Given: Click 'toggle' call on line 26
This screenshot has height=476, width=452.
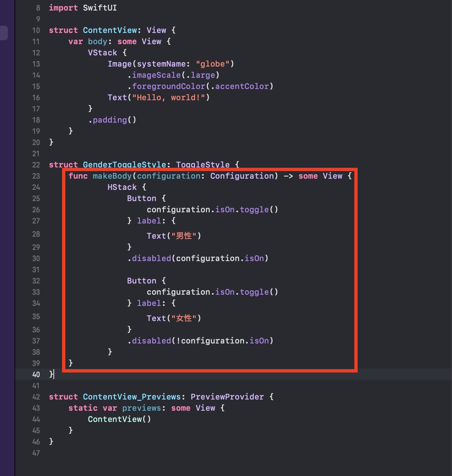Looking at the screenshot, I should pos(254,210).
